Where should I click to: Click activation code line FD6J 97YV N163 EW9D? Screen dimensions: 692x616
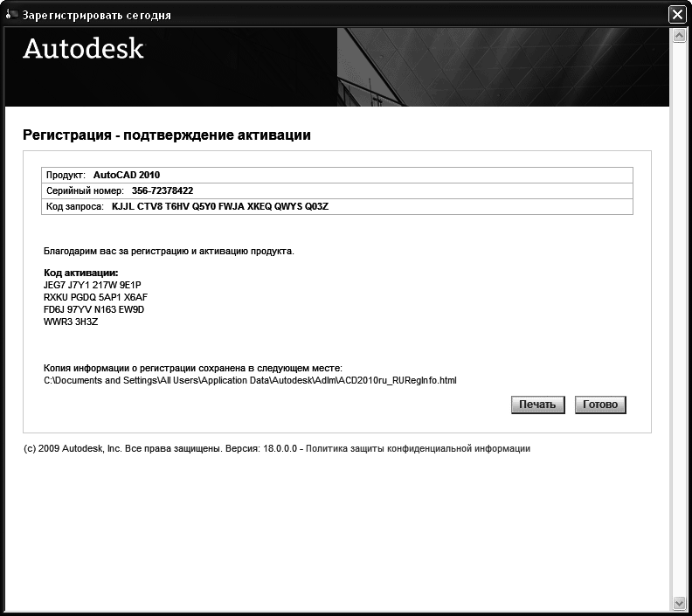tap(93, 310)
